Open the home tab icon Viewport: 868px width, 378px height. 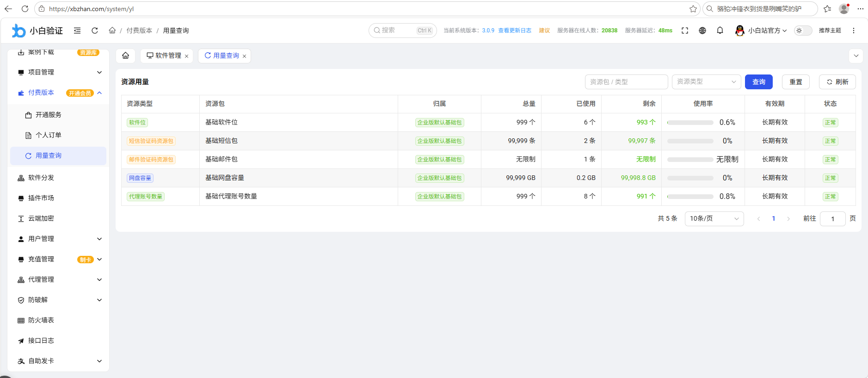tap(125, 56)
